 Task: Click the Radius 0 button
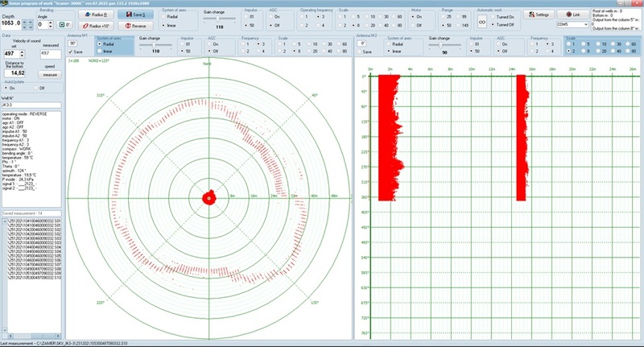pos(97,14)
